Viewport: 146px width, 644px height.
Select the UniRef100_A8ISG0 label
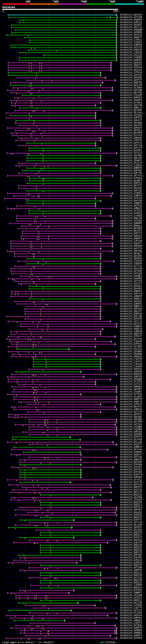[x=131, y=70]
